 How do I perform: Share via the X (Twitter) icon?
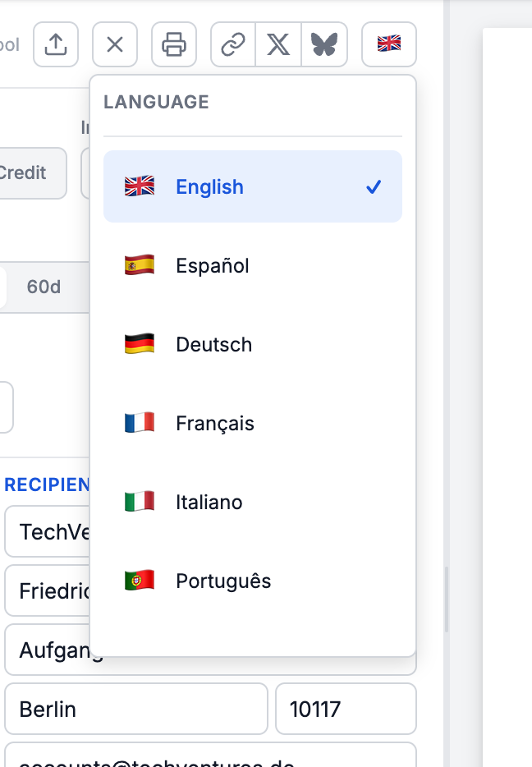pyautogui.click(x=279, y=44)
